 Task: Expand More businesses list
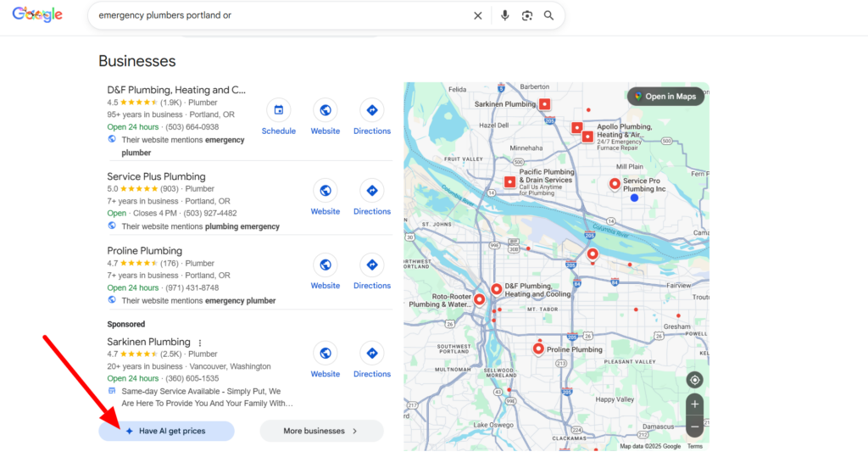click(x=321, y=431)
